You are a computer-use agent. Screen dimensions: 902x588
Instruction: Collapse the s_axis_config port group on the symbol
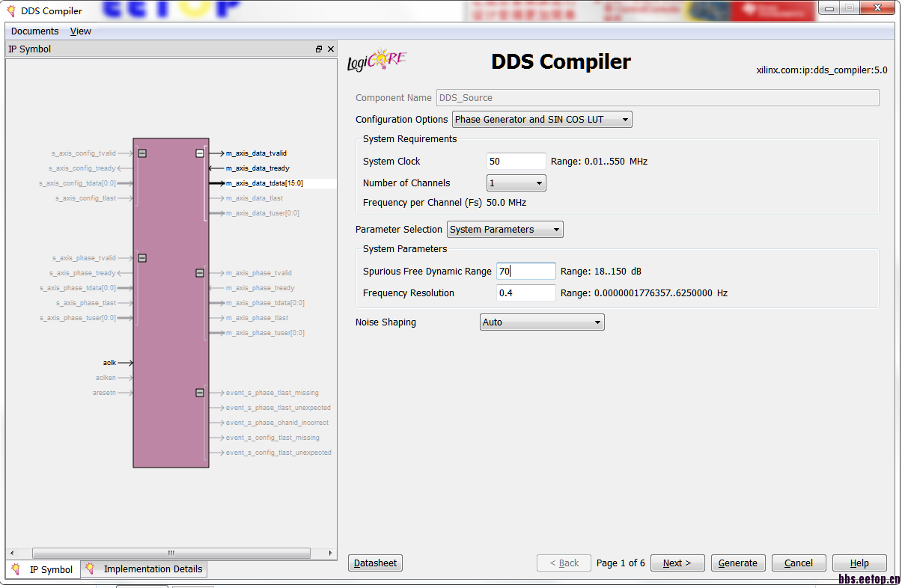click(141, 153)
